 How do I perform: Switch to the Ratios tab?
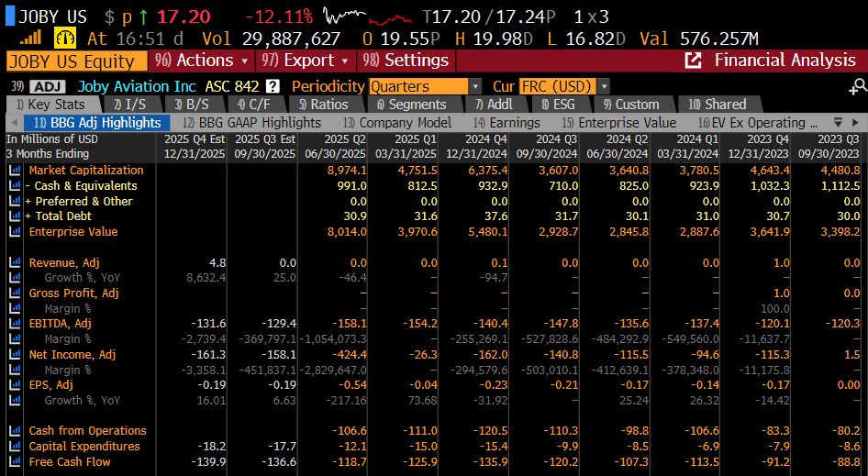pos(325,105)
